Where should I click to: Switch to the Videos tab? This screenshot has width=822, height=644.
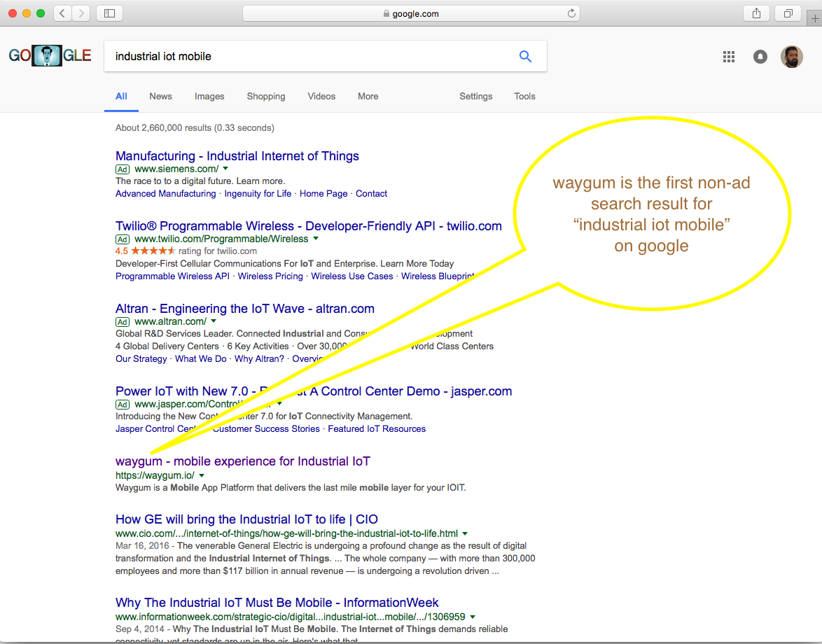(x=321, y=97)
